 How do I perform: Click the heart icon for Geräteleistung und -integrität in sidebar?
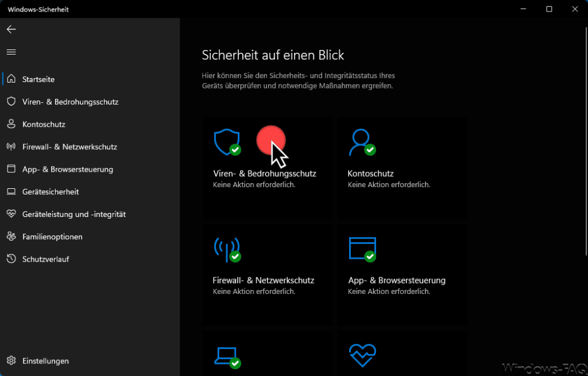coord(11,214)
